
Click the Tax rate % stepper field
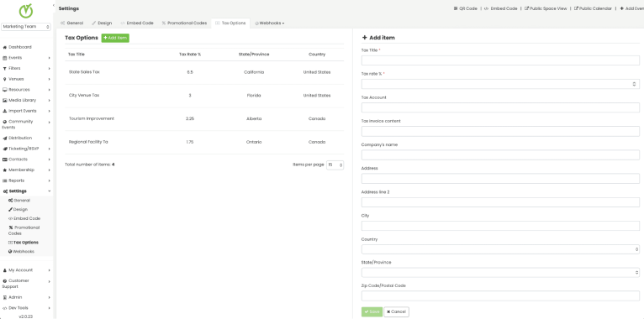pos(500,84)
